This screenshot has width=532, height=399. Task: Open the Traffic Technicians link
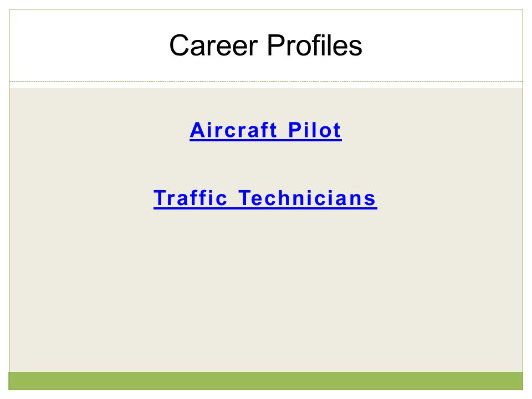(x=265, y=198)
